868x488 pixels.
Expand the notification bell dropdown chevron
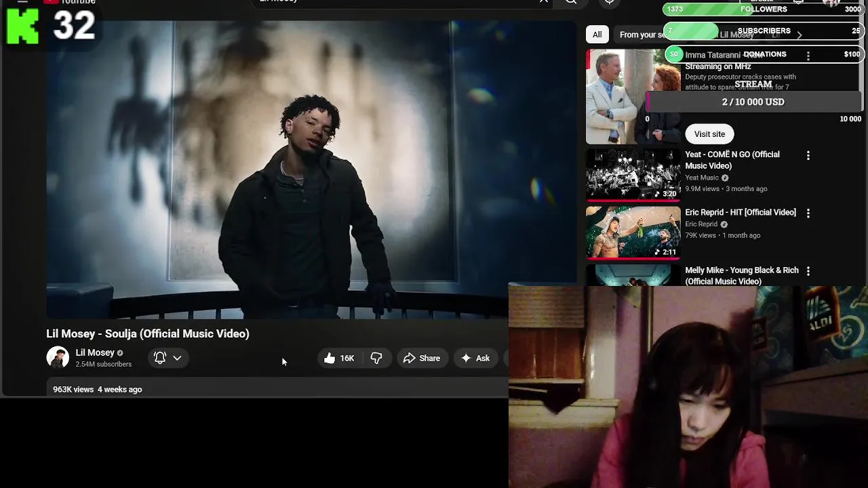click(177, 358)
